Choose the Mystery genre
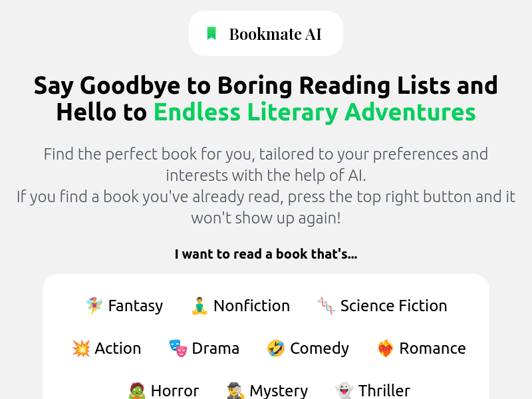 pos(266,390)
